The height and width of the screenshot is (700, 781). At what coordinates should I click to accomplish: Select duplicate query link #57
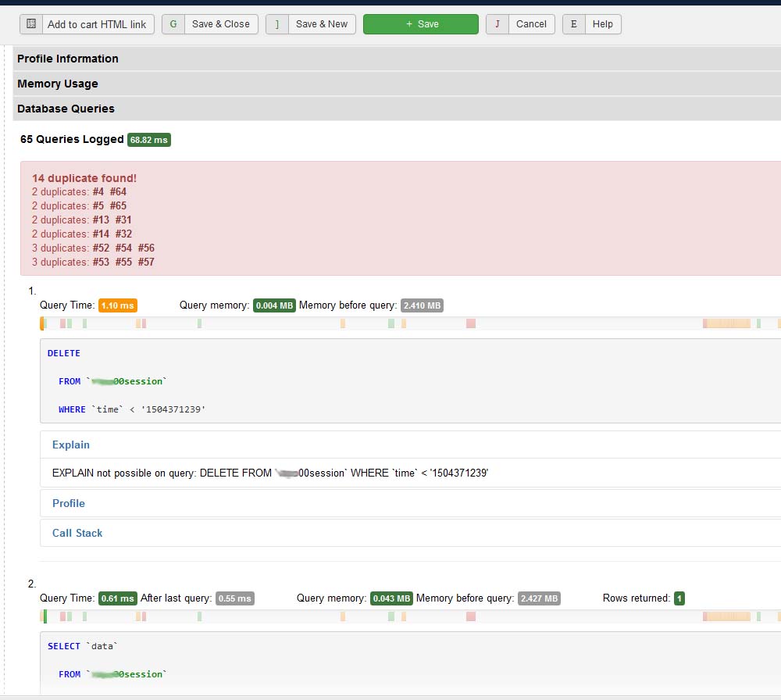(x=146, y=262)
